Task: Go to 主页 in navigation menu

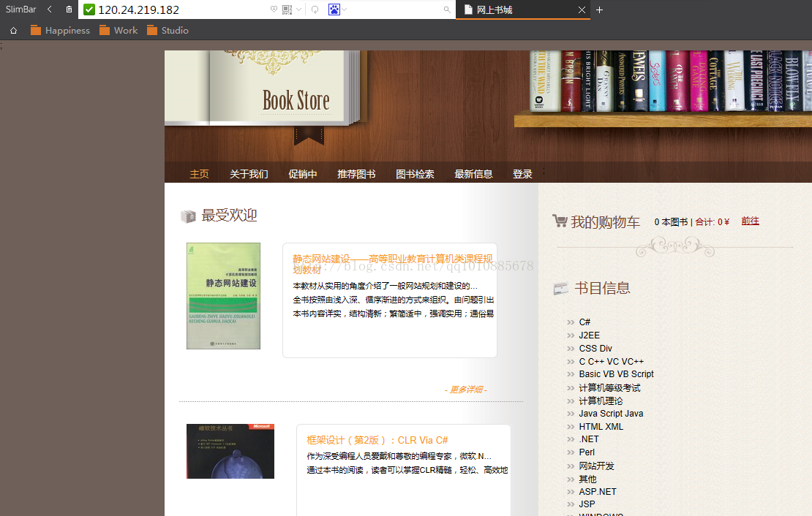Action: point(200,174)
